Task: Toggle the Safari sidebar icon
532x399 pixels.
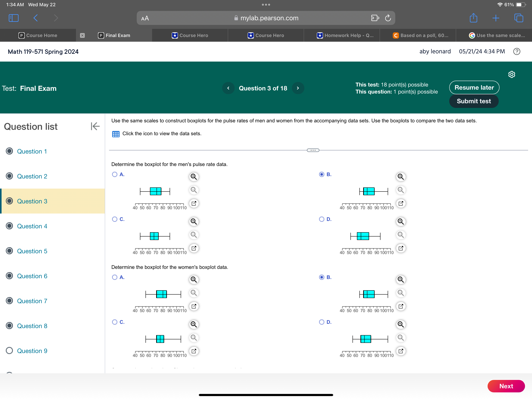Action: tap(13, 18)
